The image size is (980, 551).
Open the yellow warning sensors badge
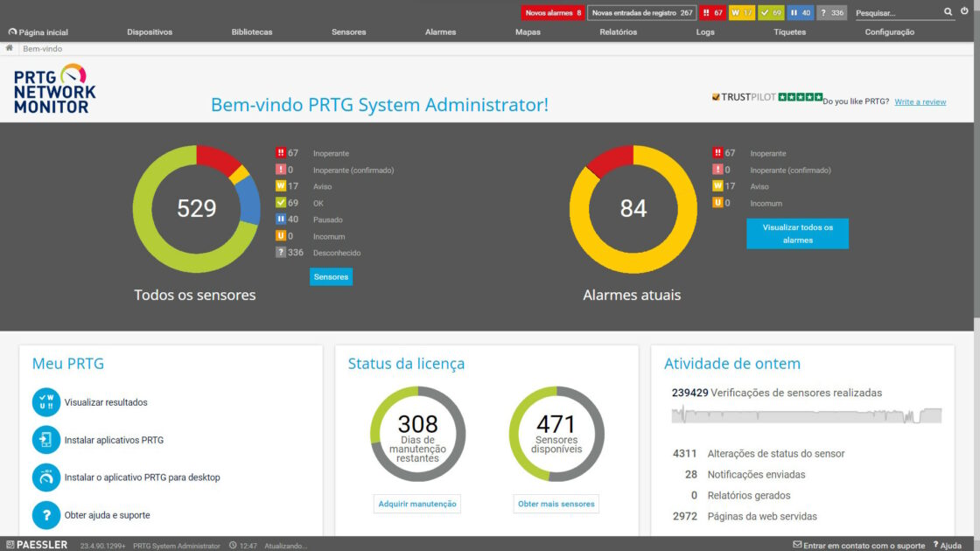(x=741, y=12)
